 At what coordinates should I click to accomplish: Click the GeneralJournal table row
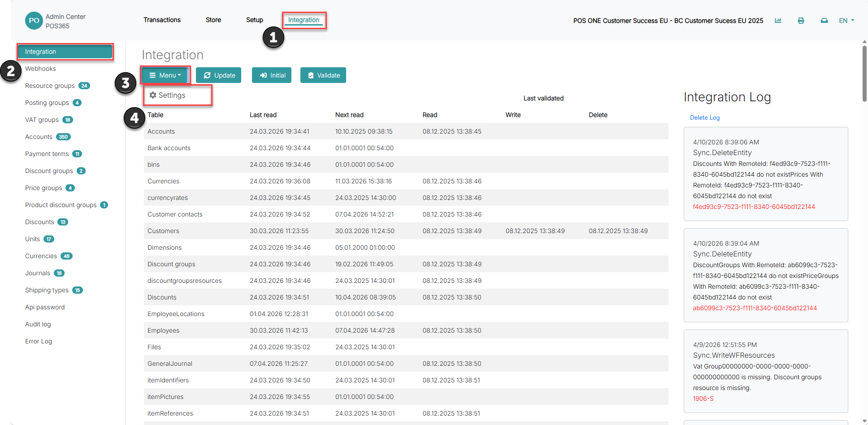[406, 364]
